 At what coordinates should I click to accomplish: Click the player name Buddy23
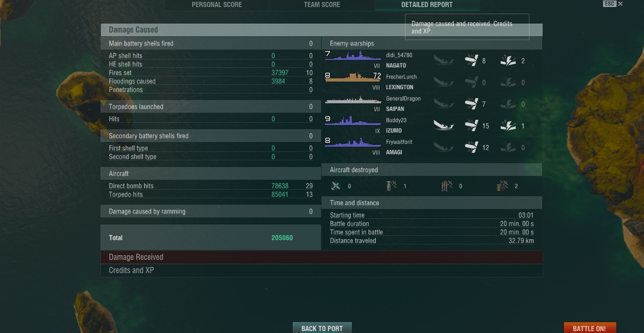(396, 120)
